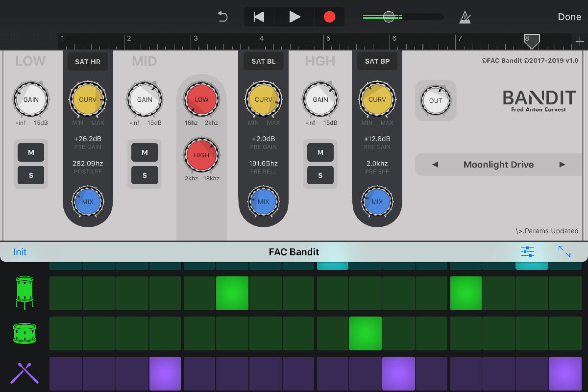Solo the MID band with S

click(x=145, y=175)
